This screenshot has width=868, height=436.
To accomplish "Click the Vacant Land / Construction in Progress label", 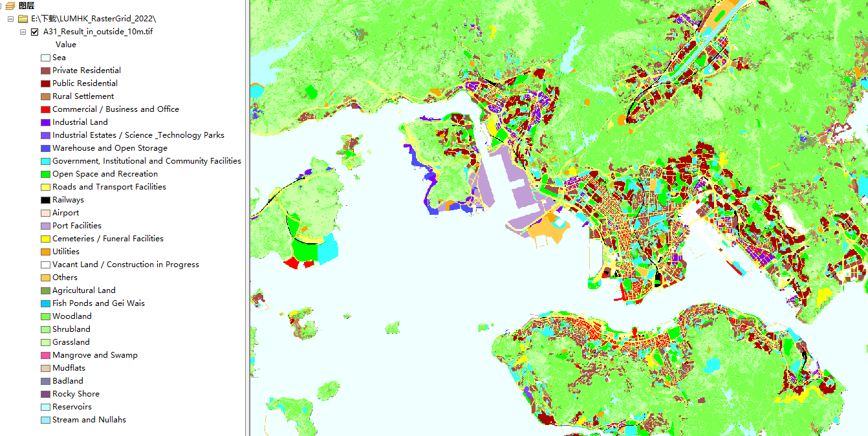I will pyautogui.click(x=125, y=265).
